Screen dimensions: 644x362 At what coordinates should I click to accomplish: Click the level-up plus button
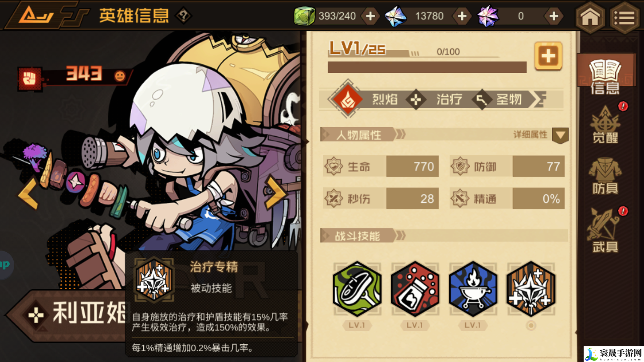548,56
